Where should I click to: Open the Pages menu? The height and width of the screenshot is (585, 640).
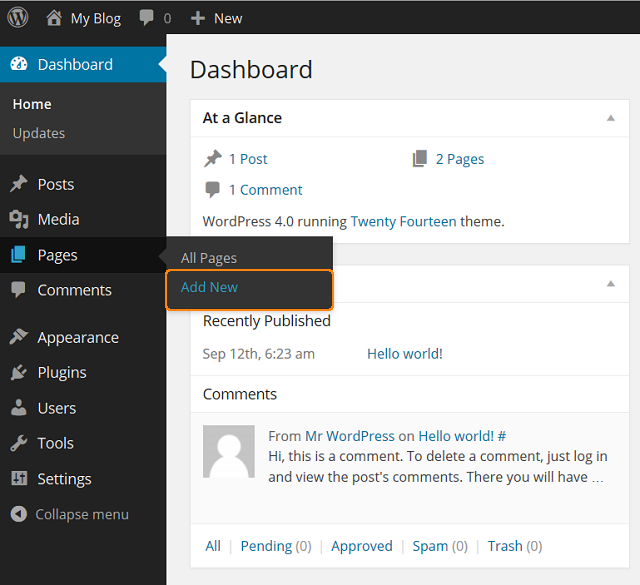pos(83,255)
